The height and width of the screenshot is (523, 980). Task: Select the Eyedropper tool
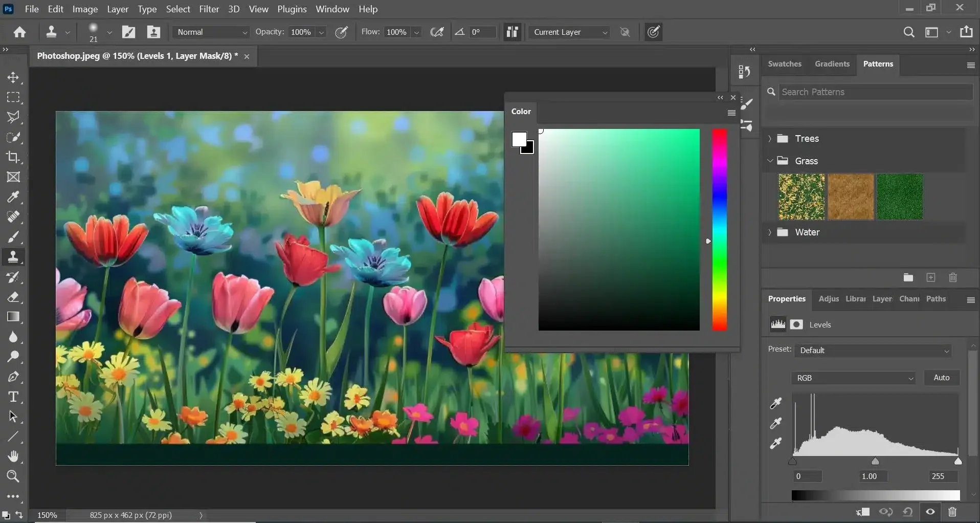[14, 197]
